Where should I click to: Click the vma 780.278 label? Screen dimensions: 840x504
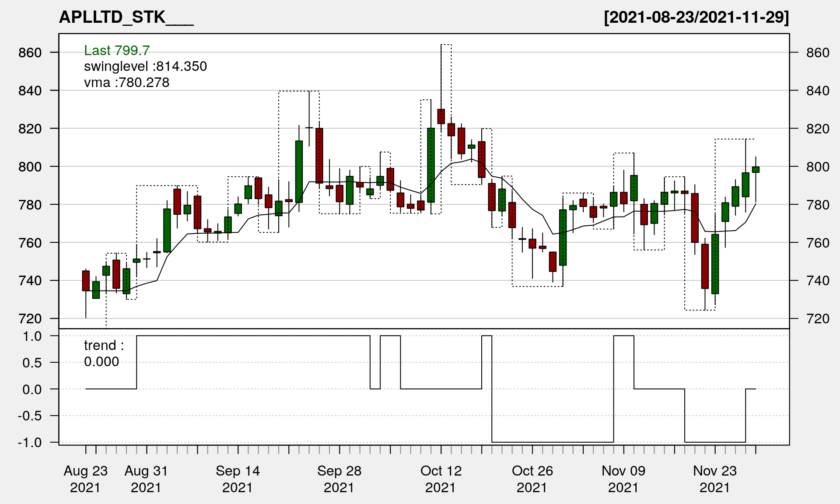[126, 82]
